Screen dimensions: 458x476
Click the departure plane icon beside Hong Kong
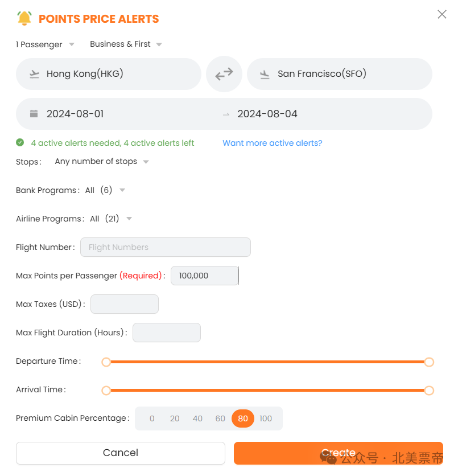(34, 74)
